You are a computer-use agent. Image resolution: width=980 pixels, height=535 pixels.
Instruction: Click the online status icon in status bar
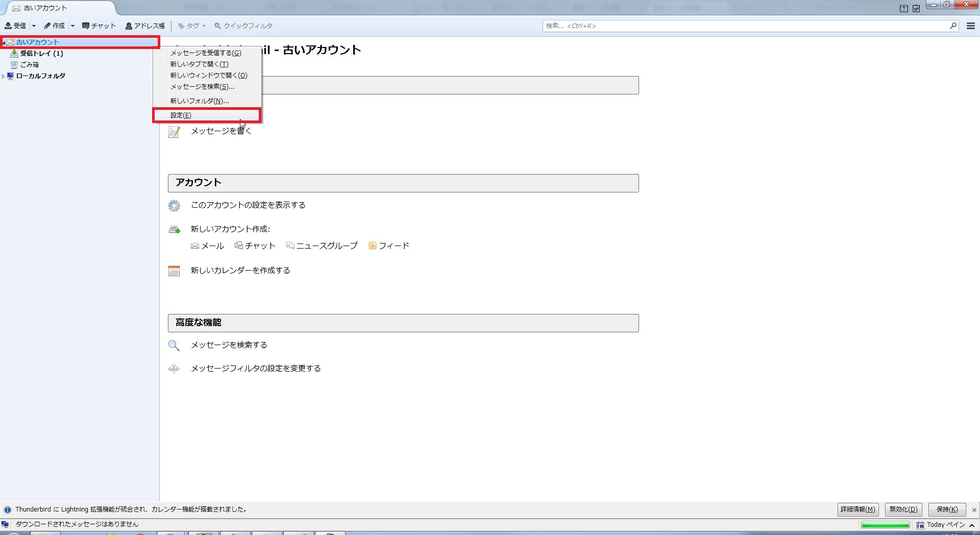[x=5, y=524]
